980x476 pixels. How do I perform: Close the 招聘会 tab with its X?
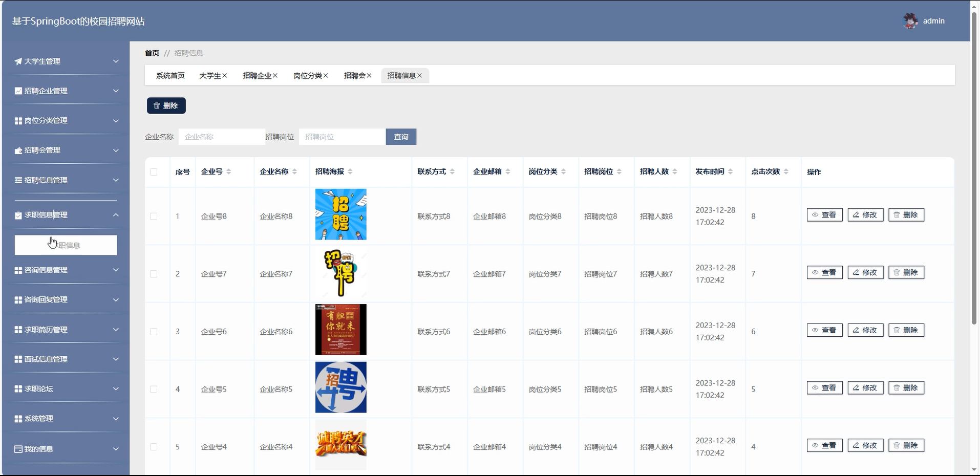(369, 76)
